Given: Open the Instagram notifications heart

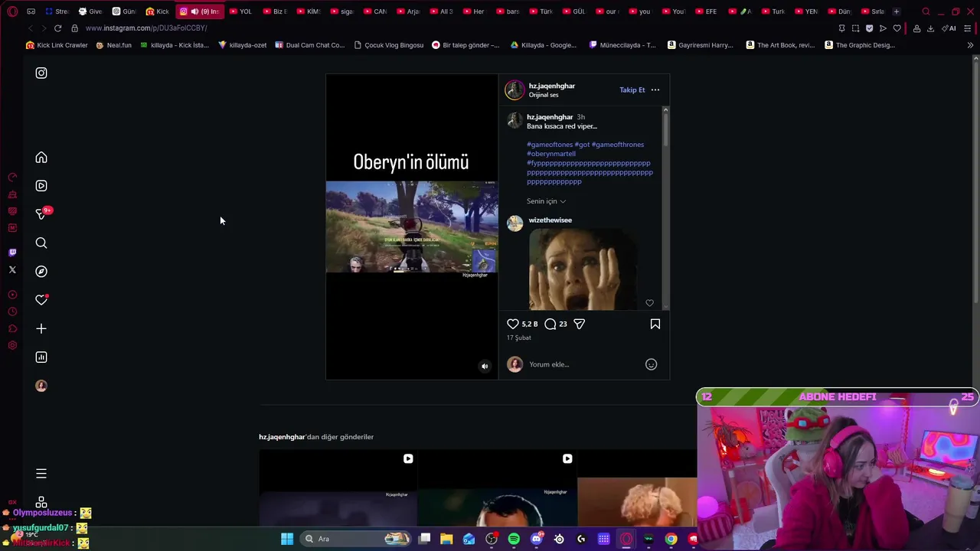Looking at the screenshot, I should pos(41,300).
